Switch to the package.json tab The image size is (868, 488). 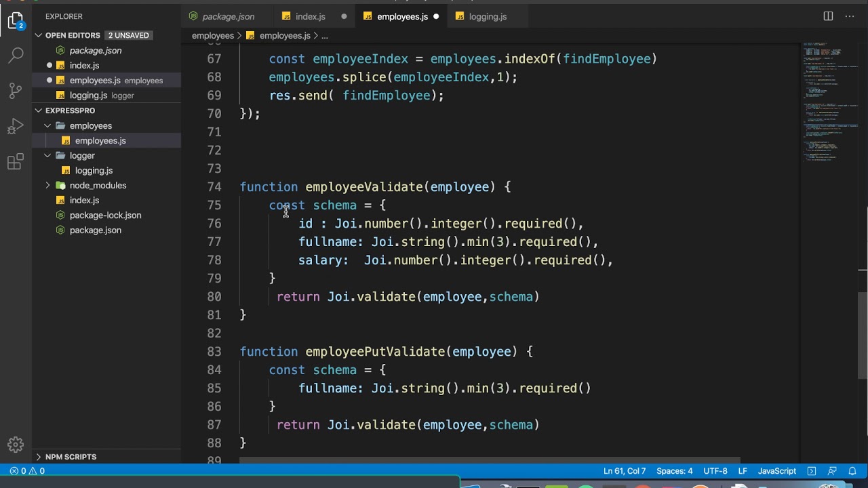(228, 16)
